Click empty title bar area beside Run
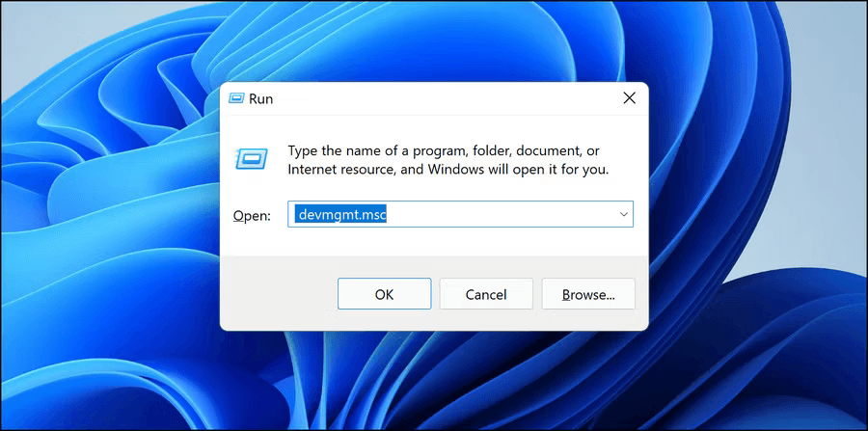Viewport: 868px width, 431px height. [x=443, y=99]
